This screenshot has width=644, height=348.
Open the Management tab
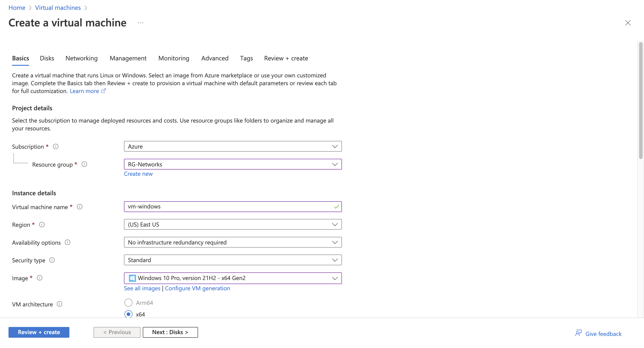click(x=128, y=58)
